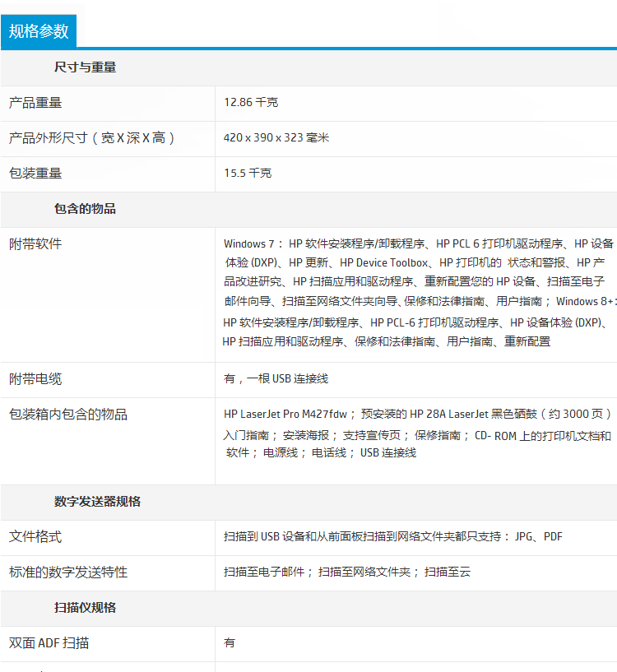Select the value 12.86 千克
This screenshot has height=672, width=617.
tap(251, 103)
